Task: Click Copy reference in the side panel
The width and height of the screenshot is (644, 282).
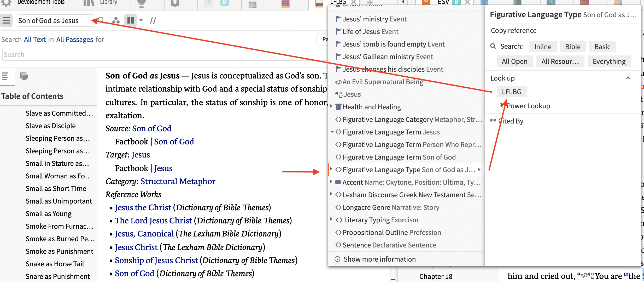Action: point(514,31)
